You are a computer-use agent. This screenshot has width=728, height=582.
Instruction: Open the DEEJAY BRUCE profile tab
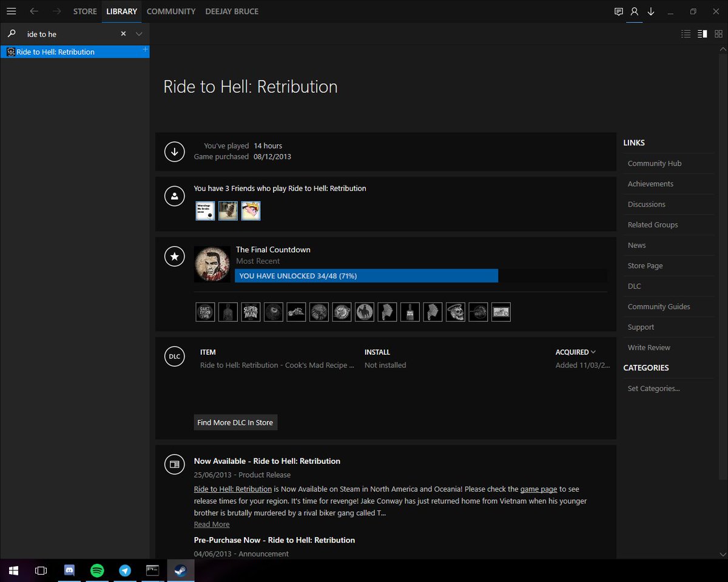click(232, 12)
